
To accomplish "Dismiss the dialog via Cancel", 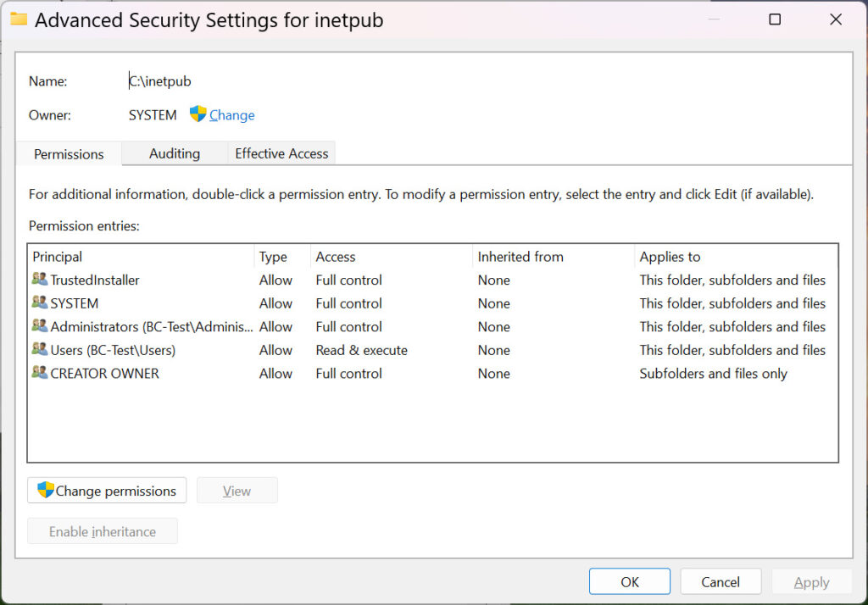I will click(721, 581).
